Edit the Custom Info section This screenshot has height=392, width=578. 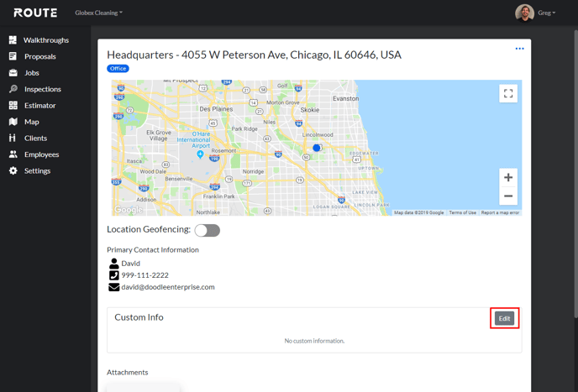tap(504, 318)
